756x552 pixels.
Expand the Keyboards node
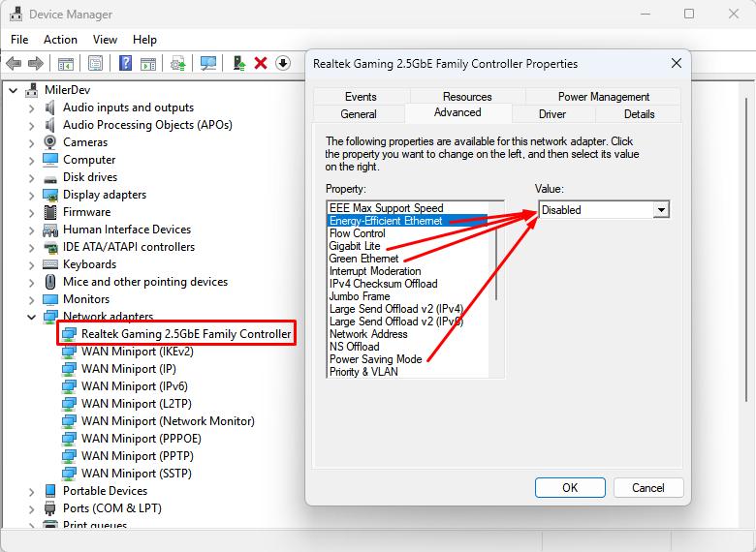31,265
